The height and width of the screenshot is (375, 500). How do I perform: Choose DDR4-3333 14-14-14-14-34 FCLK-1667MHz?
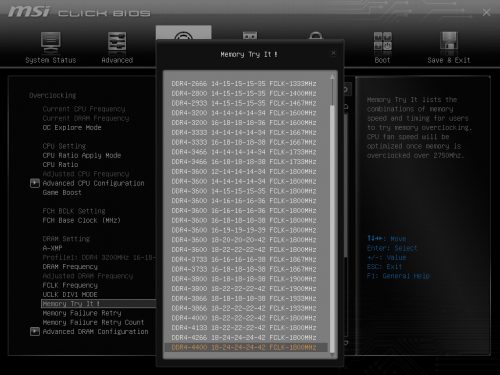[x=244, y=132]
